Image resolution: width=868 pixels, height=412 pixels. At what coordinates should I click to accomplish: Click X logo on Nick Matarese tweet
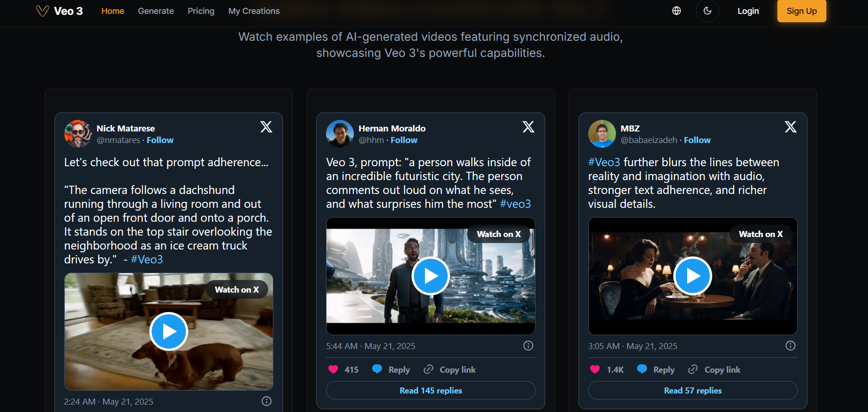pyautogui.click(x=266, y=127)
